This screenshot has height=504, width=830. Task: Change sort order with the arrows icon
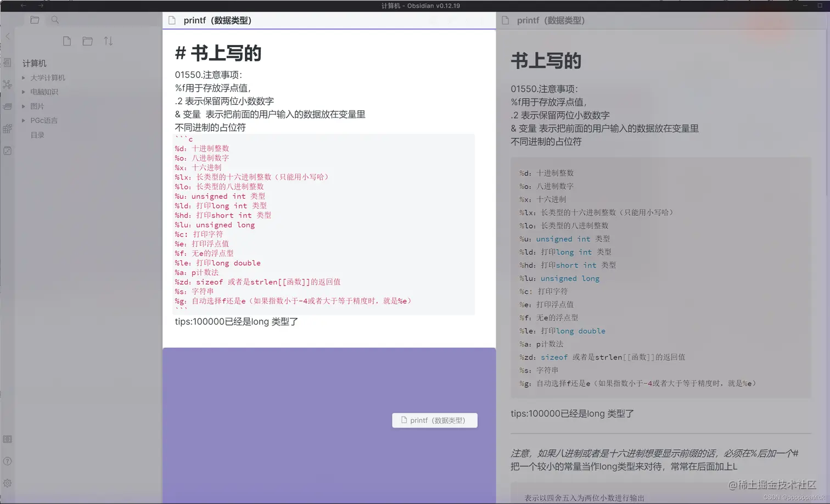click(x=108, y=41)
